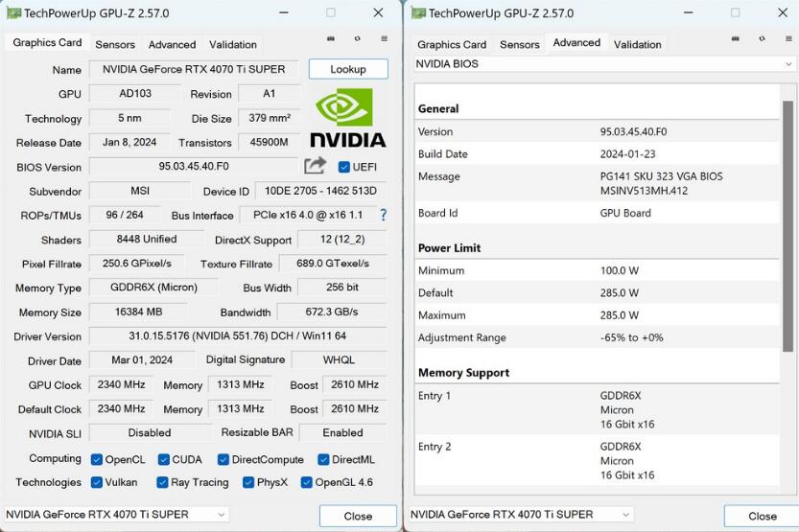Viewport: 799px width, 532px height.
Task: Click the screenshot camera icon in right window
Action: tap(736, 38)
